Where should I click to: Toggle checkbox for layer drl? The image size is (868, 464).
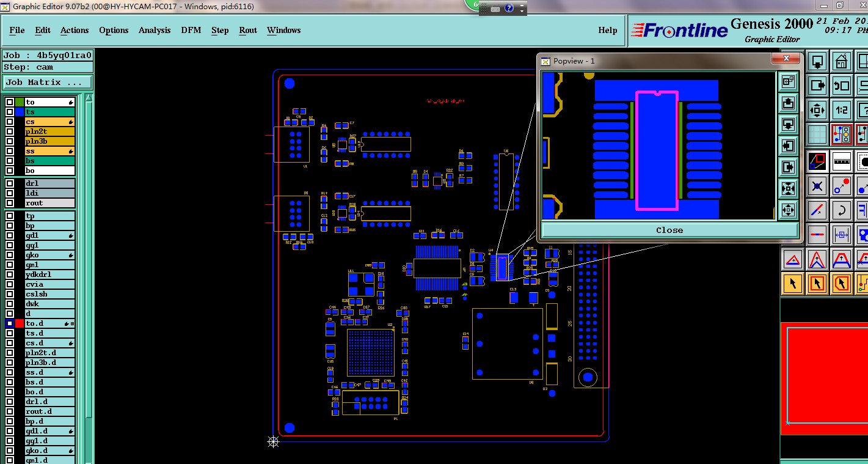click(x=10, y=183)
